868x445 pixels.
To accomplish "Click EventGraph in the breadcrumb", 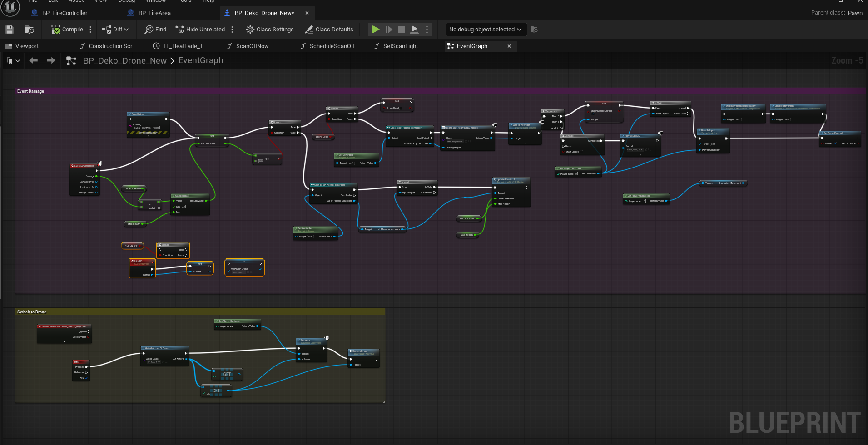I will (x=201, y=60).
